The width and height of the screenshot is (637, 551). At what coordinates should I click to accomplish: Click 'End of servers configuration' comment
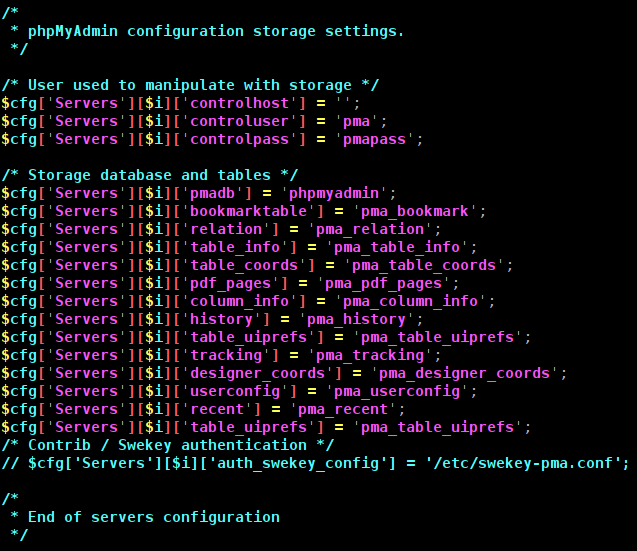tap(154, 517)
